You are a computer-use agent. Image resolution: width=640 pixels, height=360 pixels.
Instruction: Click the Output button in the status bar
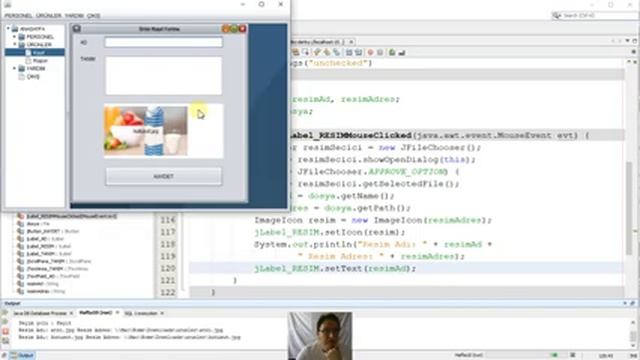coord(22,356)
